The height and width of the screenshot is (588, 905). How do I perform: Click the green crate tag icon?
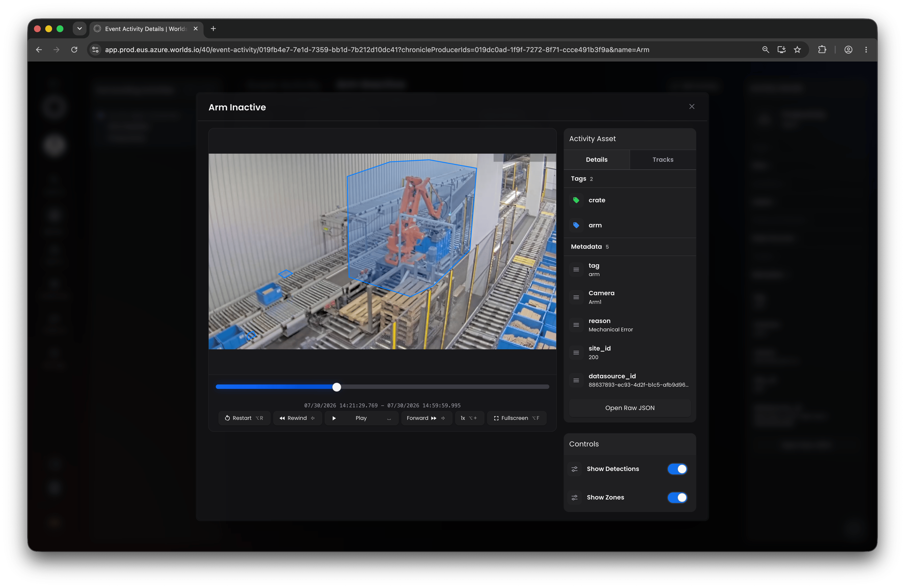576,200
